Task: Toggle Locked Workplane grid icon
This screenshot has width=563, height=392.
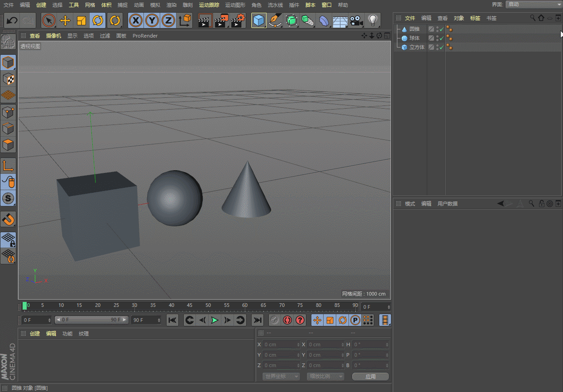Action: [x=8, y=240]
